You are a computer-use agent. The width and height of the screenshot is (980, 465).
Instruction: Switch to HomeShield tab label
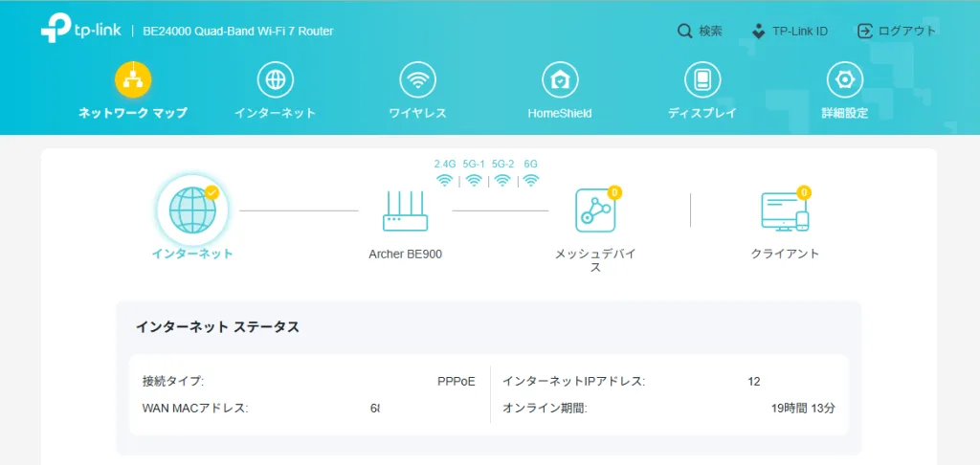(560, 114)
